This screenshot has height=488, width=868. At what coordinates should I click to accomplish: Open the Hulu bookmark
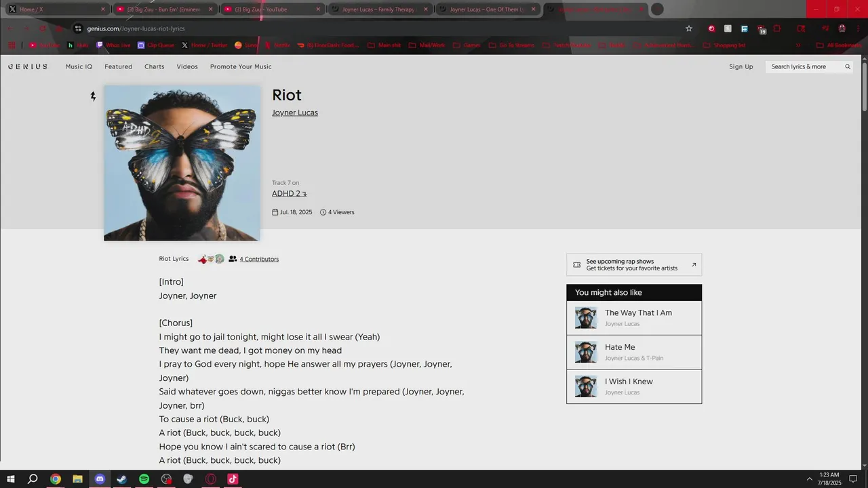78,45
